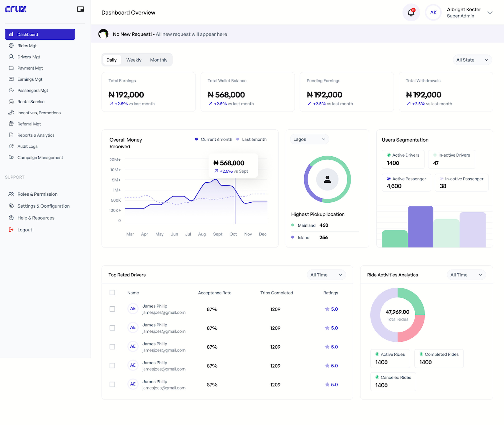Click Passengers Mgt icon
The width and height of the screenshot is (504, 425).
click(x=11, y=90)
